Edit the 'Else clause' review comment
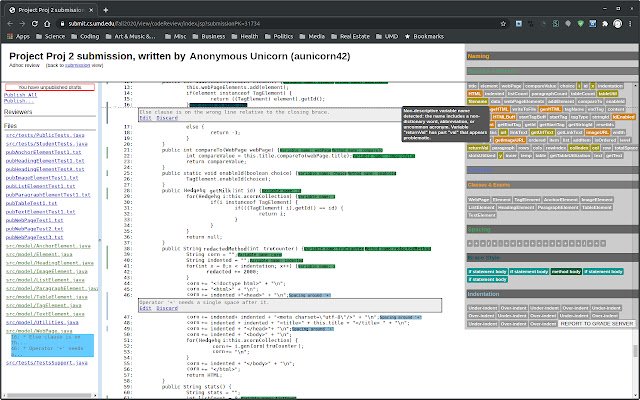The image size is (640, 400). coord(145,118)
